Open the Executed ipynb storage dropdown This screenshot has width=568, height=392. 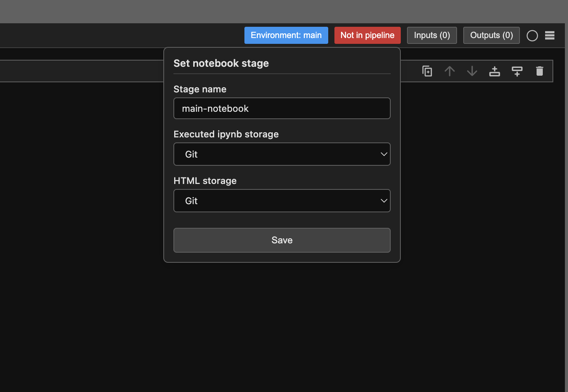click(x=282, y=154)
